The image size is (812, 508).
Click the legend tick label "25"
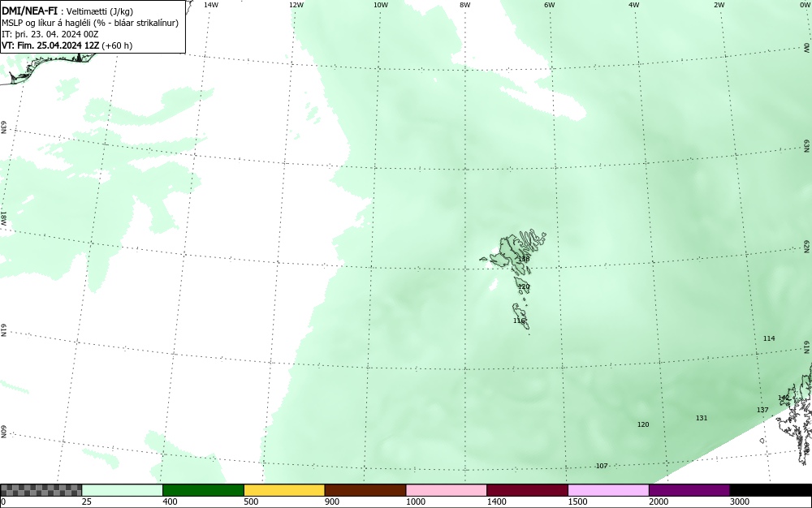click(x=88, y=502)
